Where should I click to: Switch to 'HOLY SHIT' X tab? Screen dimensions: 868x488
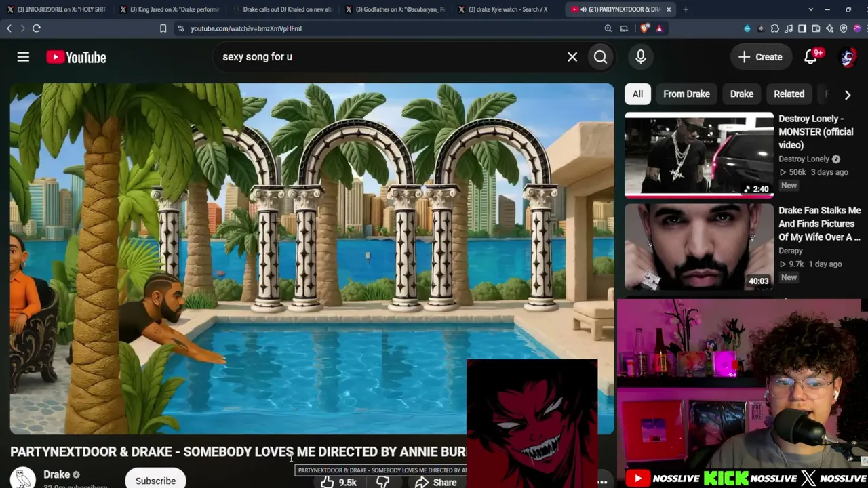tap(57, 9)
